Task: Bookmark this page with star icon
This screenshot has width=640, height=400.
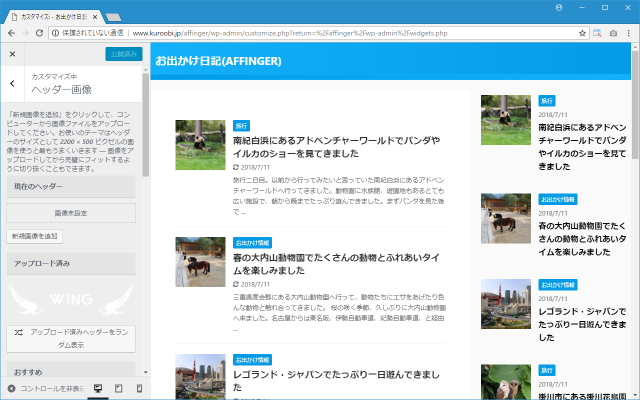Action: pyautogui.click(x=582, y=33)
